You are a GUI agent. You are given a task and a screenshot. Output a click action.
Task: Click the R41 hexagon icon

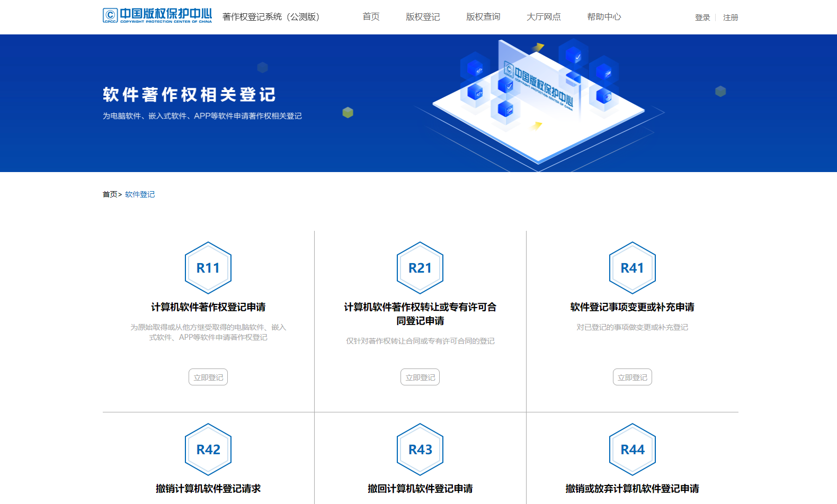pos(632,268)
